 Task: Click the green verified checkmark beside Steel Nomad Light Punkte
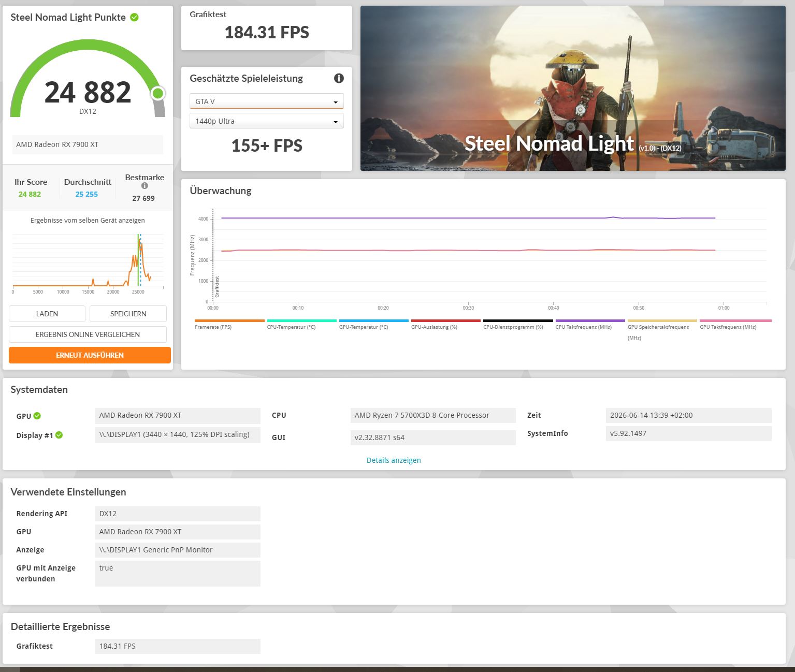click(x=134, y=17)
